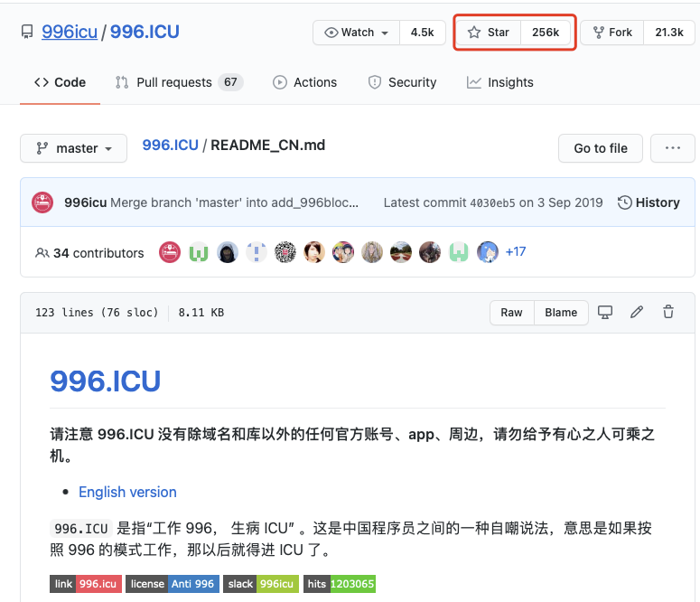
Task: Switch to the Actions tab
Action: (x=305, y=82)
